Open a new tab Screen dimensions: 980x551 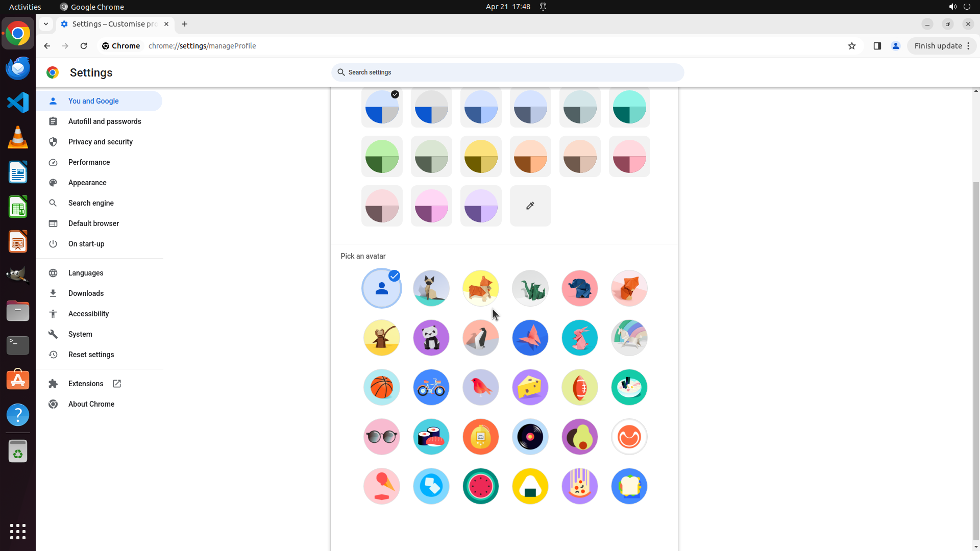coord(185,24)
